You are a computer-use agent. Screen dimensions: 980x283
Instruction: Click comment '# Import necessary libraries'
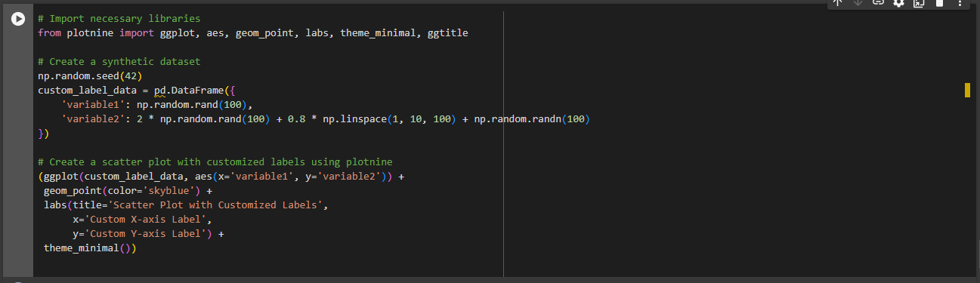point(119,18)
